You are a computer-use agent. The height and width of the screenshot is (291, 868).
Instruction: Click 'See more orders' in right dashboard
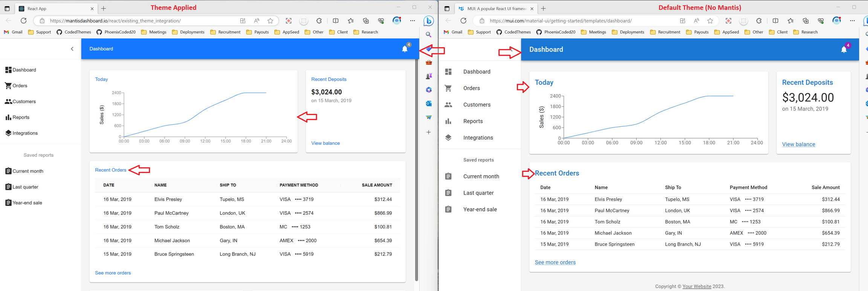[555, 262]
